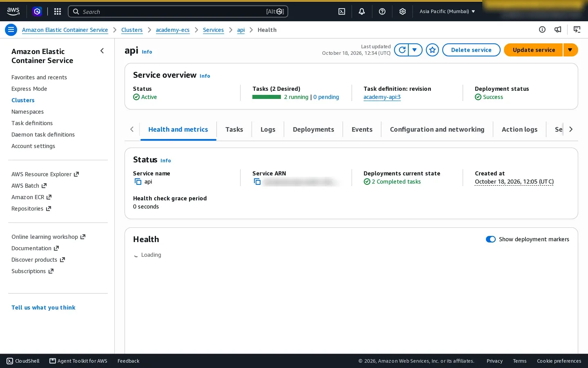Focus the AWS search field
588x368 pixels.
(x=178, y=11)
